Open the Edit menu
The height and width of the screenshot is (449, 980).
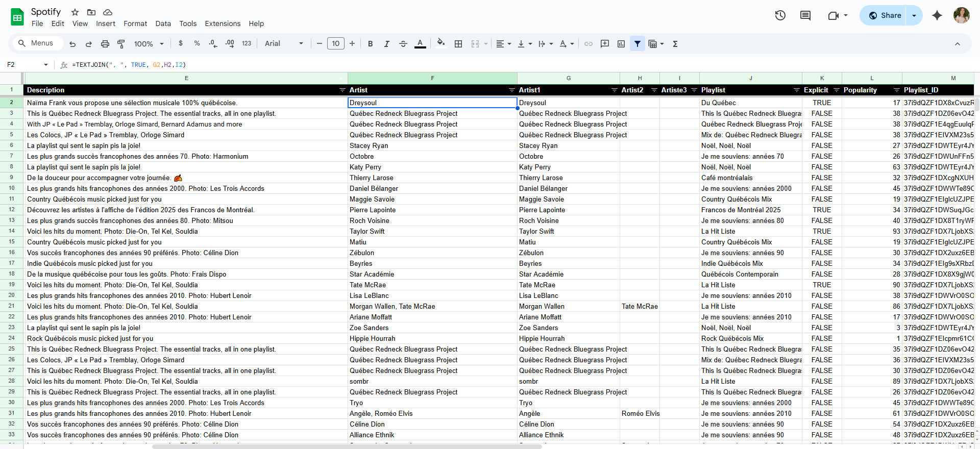point(58,23)
